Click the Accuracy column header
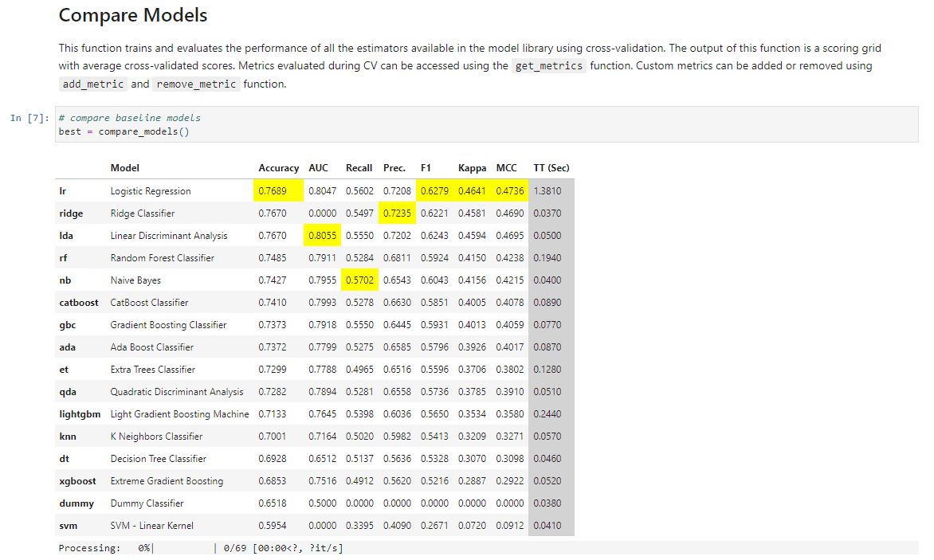 (x=278, y=168)
